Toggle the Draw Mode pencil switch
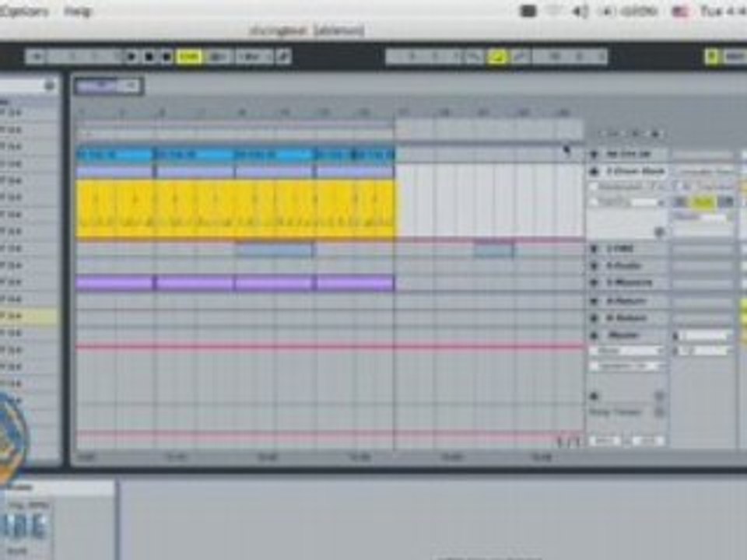 (283, 57)
